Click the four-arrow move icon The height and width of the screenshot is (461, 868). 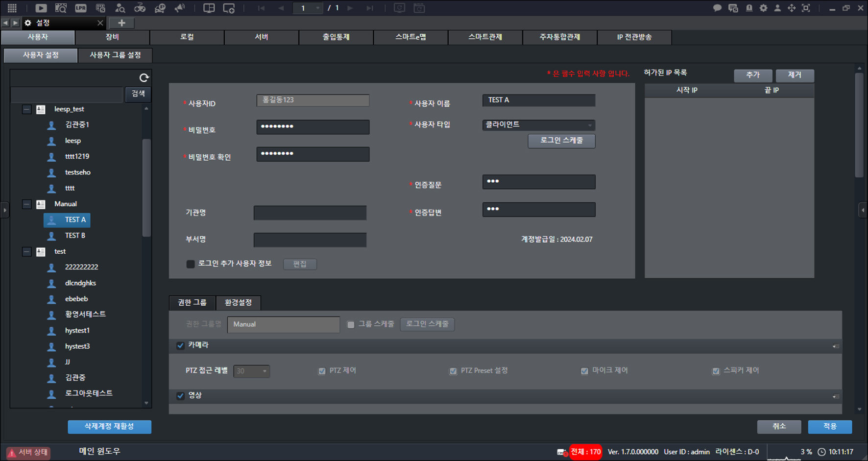tap(792, 8)
